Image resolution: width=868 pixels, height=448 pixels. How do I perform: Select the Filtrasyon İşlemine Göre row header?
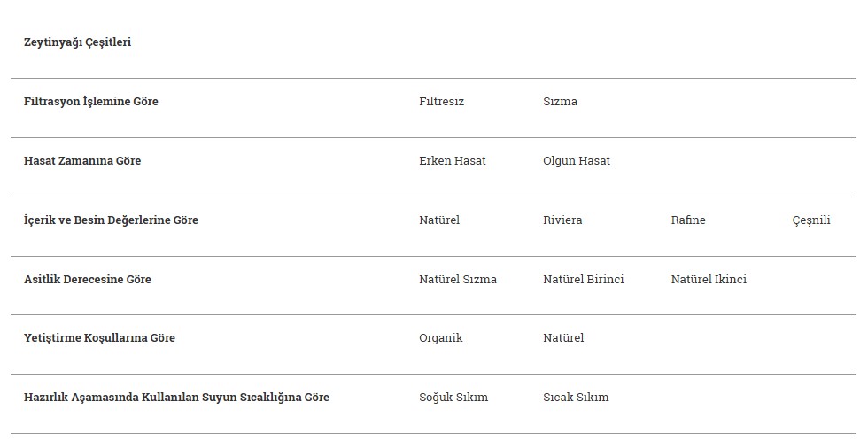[90, 102]
